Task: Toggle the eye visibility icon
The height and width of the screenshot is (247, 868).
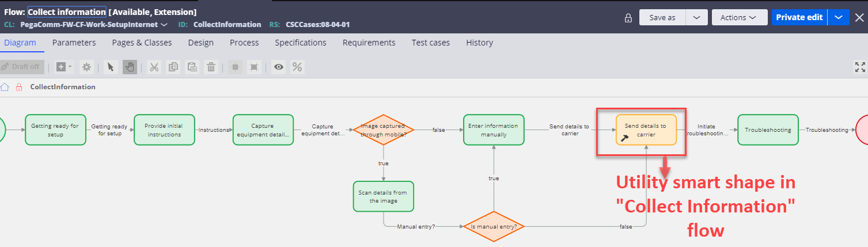Action: pyautogui.click(x=279, y=67)
